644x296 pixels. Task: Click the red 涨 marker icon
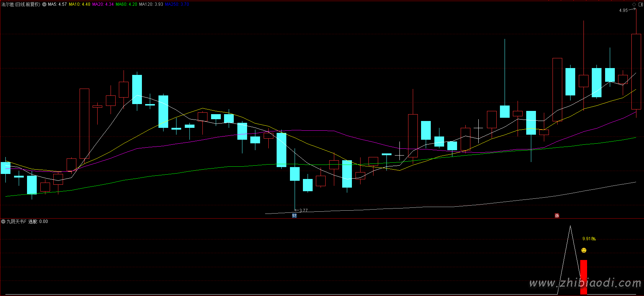(x=557, y=216)
